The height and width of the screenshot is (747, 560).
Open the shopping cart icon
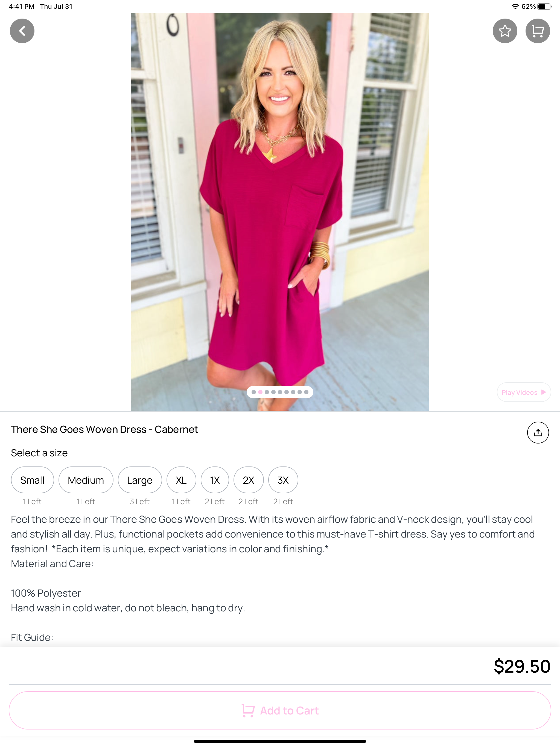537,31
